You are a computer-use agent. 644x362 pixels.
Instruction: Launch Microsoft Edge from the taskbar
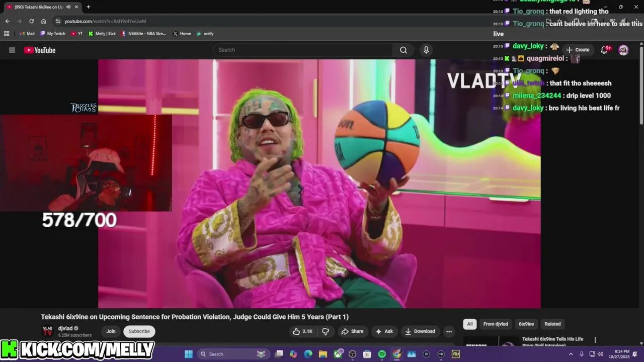308,354
